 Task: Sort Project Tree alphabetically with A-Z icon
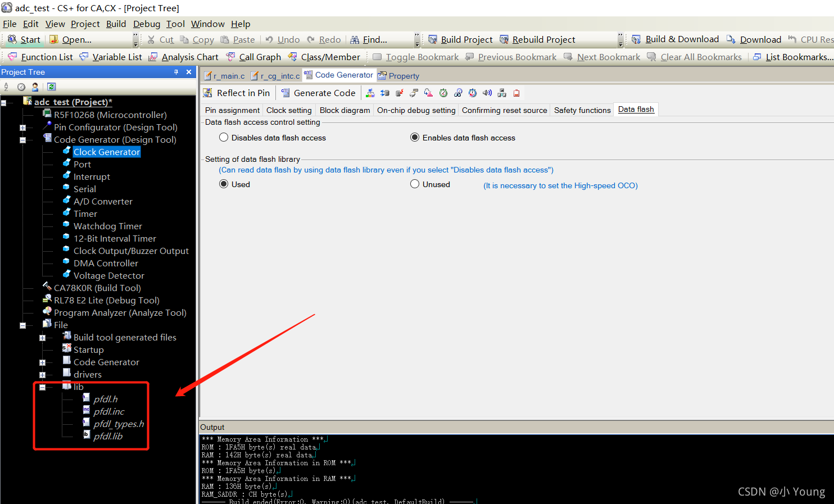click(7, 87)
